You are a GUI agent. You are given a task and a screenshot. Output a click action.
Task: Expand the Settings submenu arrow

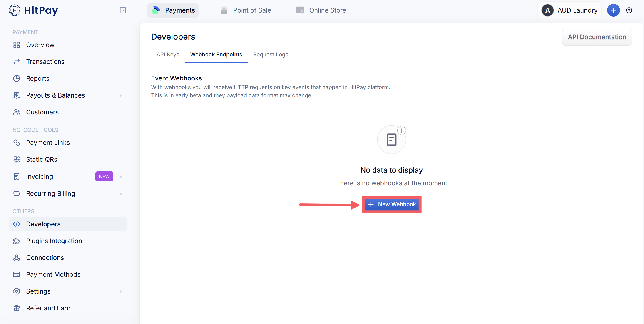[x=121, y=291]
